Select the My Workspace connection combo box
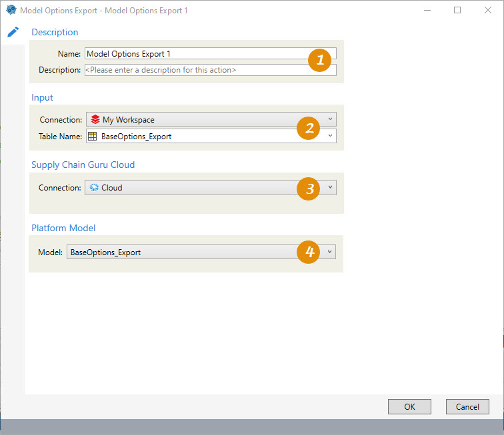Viewport: 504px width, 435px height. 211,119
